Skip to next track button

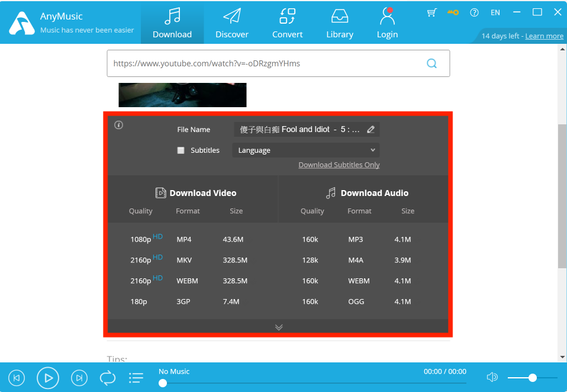click(x=79, y=378)
